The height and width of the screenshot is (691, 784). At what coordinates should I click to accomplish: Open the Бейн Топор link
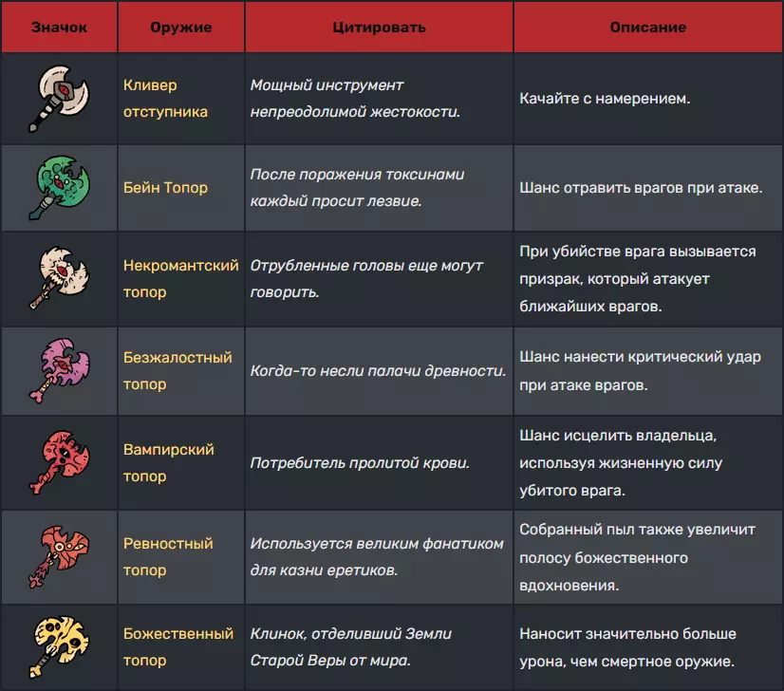[x=165, y=187]
